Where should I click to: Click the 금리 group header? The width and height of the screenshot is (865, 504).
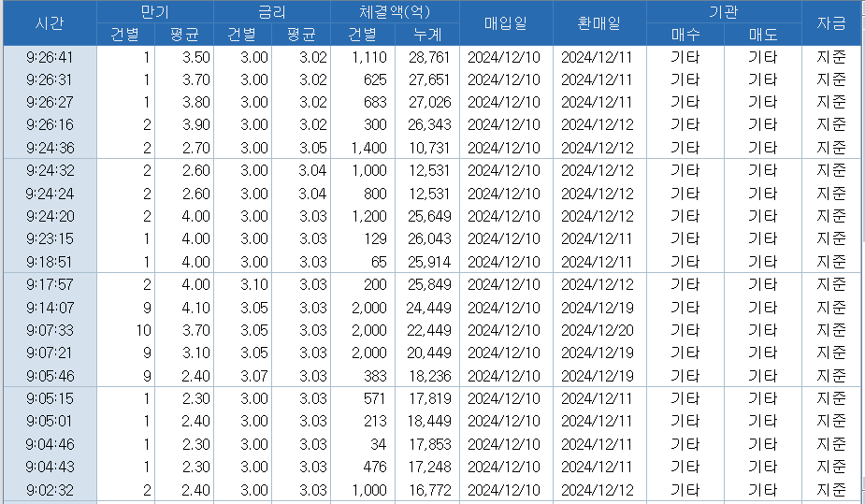[x=272, y=11]
